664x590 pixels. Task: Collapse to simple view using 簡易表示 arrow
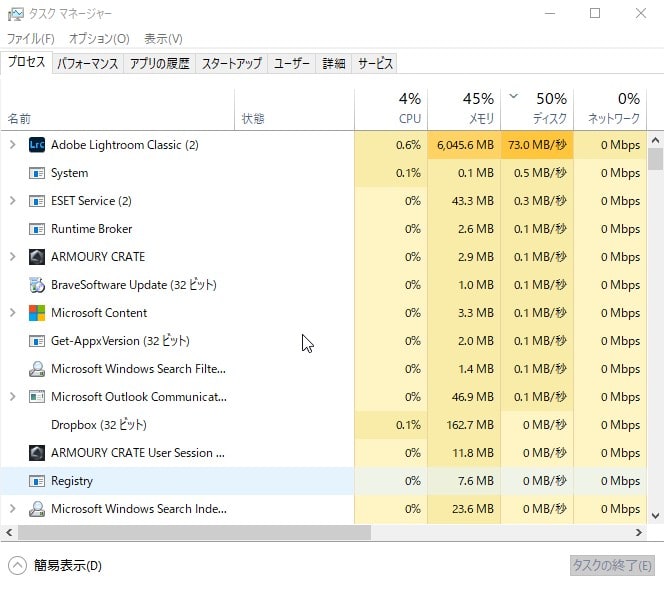[17, 565]
